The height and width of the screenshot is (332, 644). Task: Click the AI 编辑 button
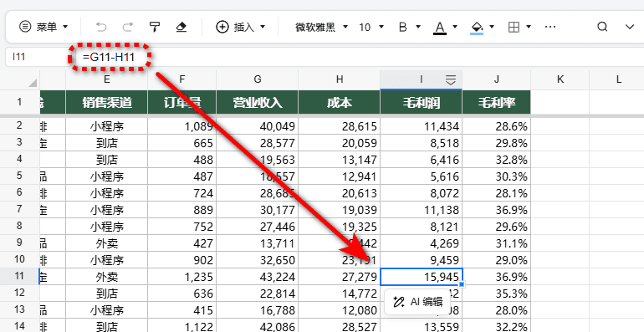point(418,302)
